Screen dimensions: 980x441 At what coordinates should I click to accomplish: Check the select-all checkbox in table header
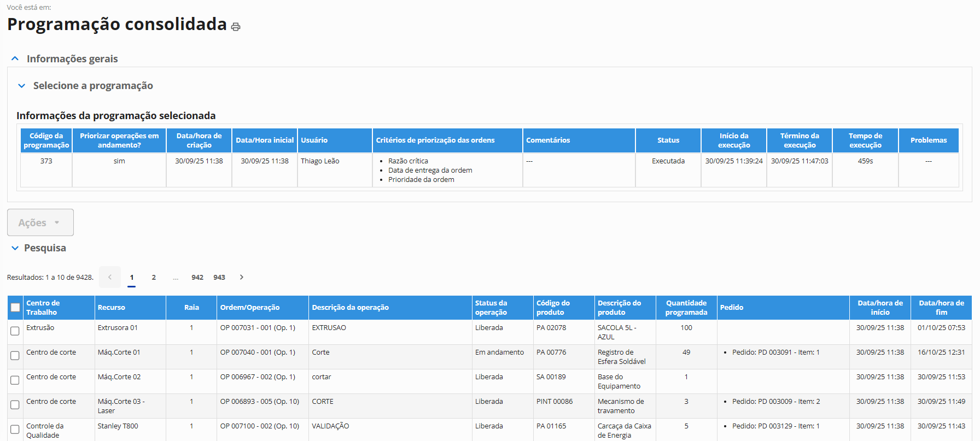click(x=15, y=308)
